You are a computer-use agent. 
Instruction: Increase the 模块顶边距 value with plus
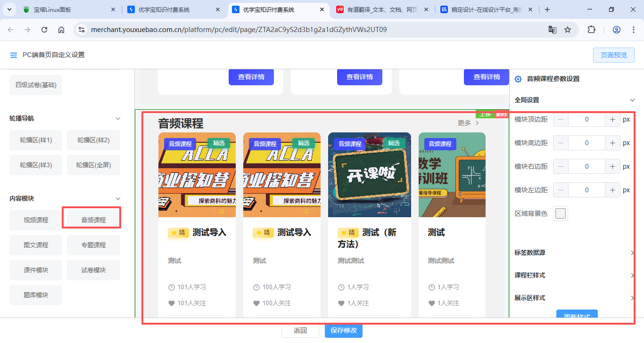pos(612,120)
